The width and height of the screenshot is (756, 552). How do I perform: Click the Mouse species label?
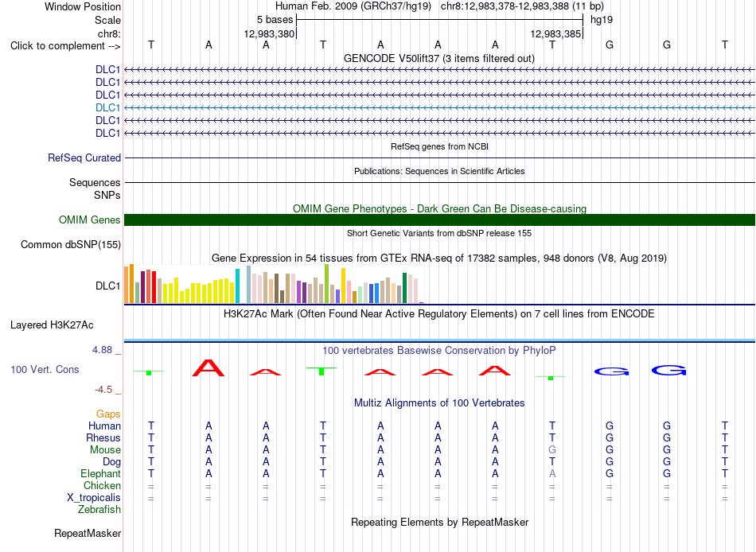105,450
